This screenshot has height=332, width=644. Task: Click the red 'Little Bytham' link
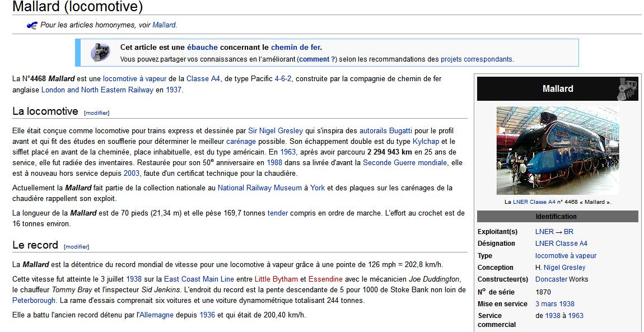[x=277, y=279]
